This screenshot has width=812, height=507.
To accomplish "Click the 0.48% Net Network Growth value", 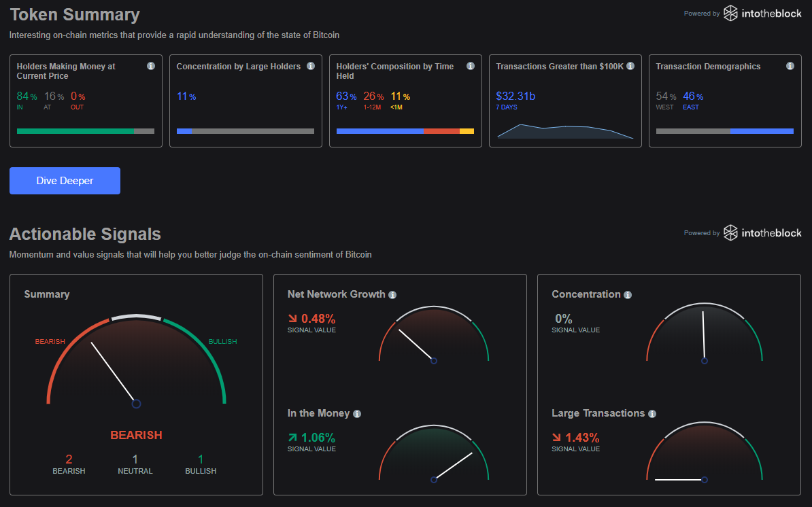I will pos(318,319).
